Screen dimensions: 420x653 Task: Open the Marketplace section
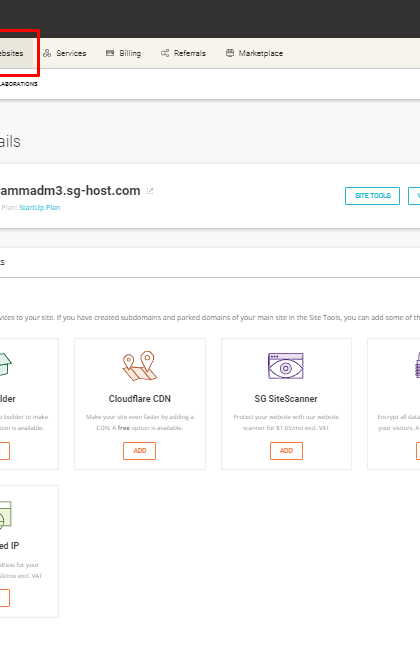pyautogui.click(x=254, y=53)
